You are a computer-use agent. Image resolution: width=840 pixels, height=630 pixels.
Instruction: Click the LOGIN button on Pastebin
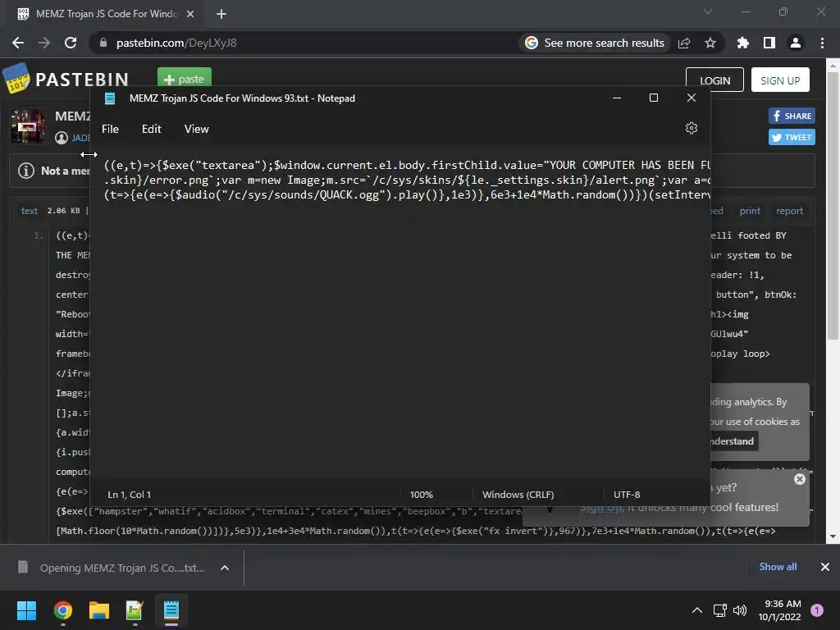(714, 80)
